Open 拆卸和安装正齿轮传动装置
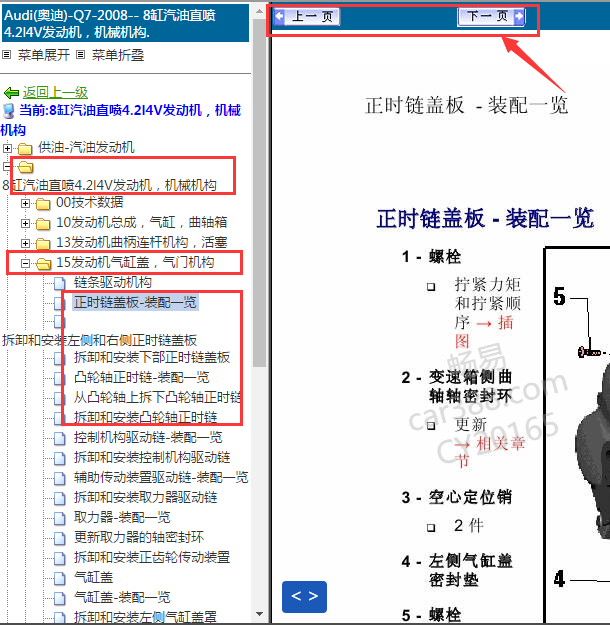The width and height of the screenshot is (610, 625). point(152,557)
